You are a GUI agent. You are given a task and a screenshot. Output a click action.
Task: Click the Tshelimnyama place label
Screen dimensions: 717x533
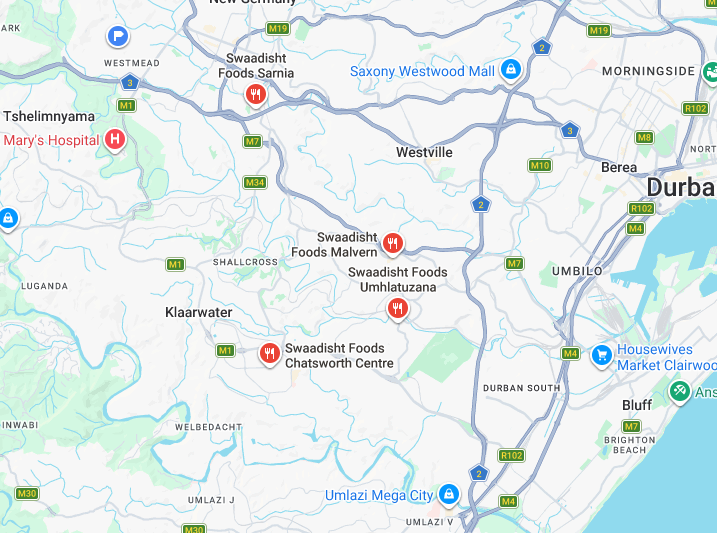[49, 116]
